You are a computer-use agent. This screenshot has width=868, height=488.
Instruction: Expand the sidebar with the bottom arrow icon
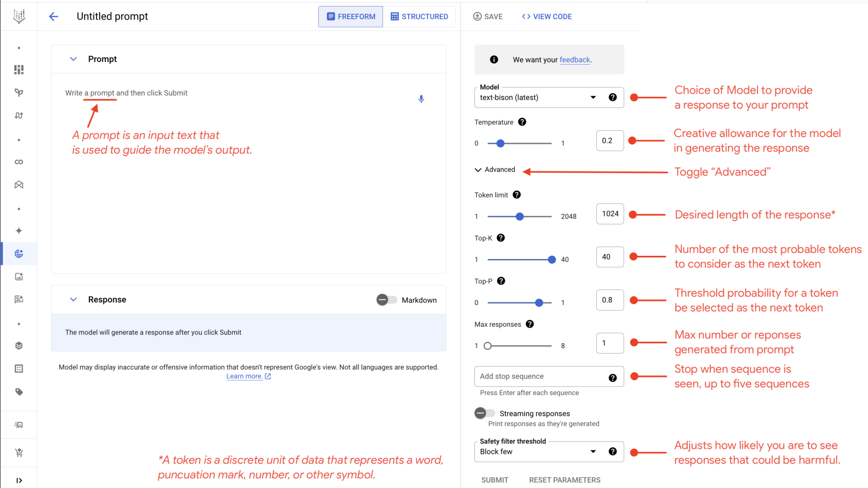pos(19,480)
